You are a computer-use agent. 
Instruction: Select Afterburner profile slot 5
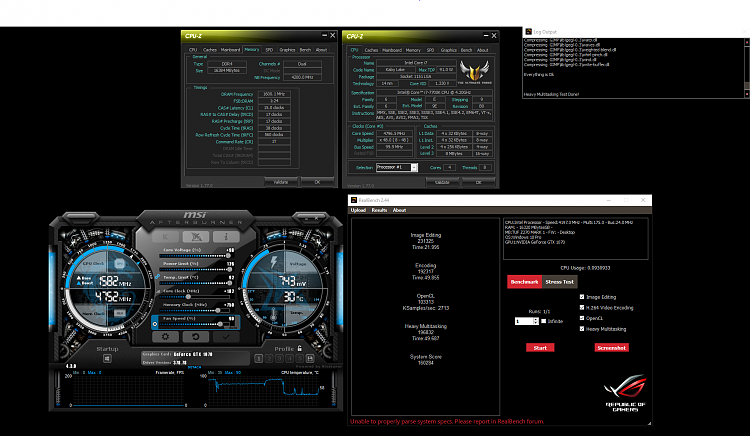(x=300, y=358)
